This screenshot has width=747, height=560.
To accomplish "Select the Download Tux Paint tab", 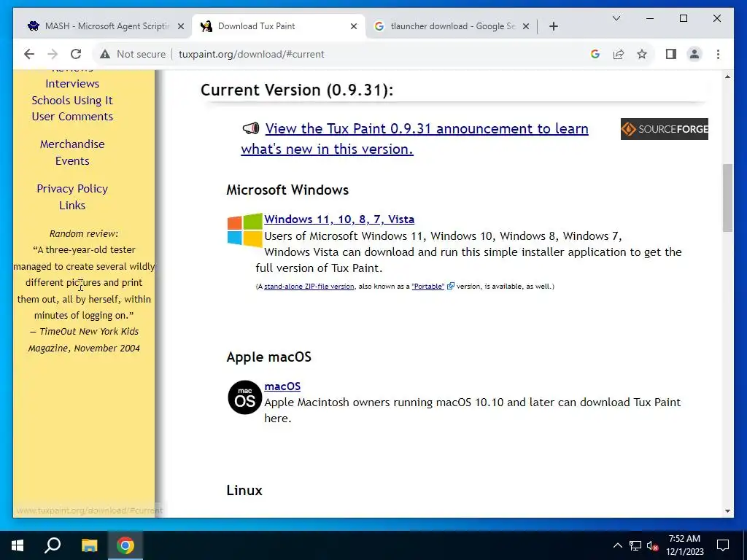I will (x=279, y=26).
